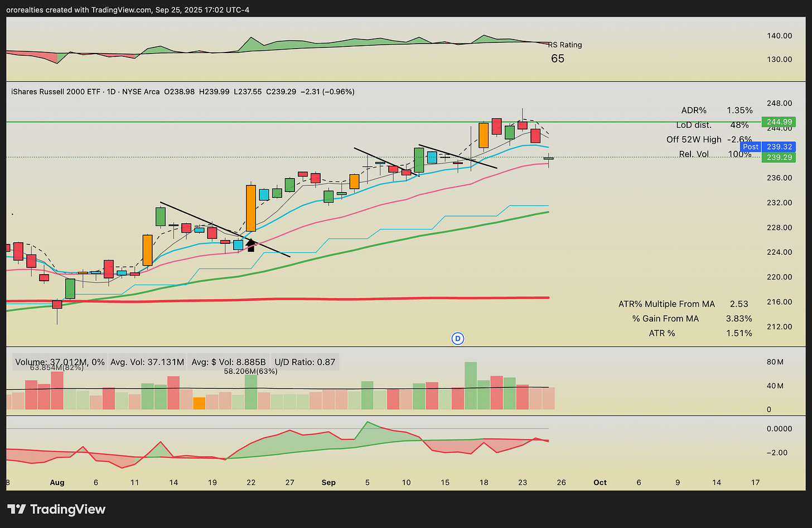Viewport: 812px width, 528px height.
Task: Click the U/D Ratio: 0.87 label
Action: (x=305, y=362)
